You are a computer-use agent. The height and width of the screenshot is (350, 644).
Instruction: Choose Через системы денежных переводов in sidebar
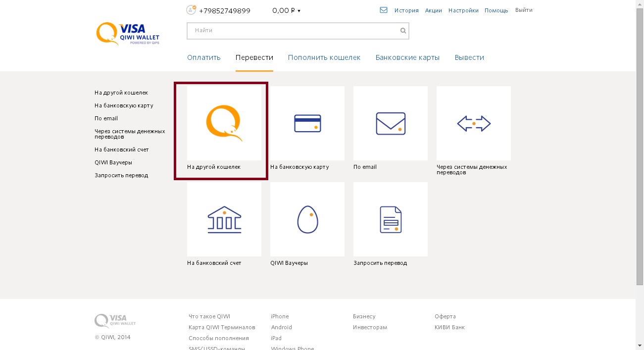click(x=130, y=134)
